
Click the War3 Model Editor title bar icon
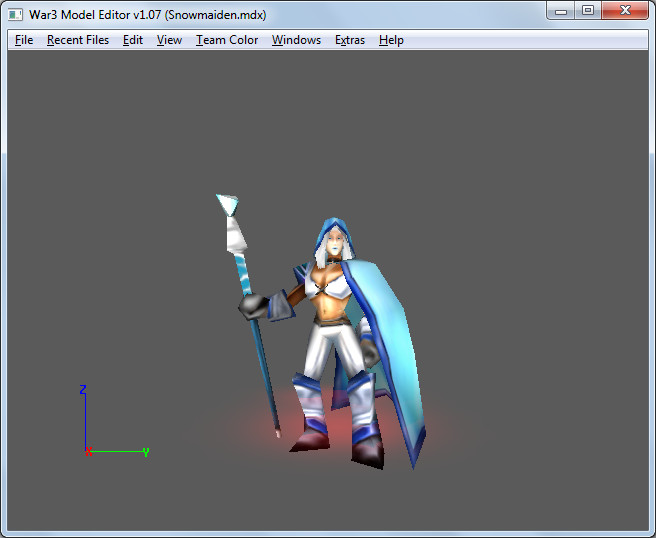(x=15, y=15)
